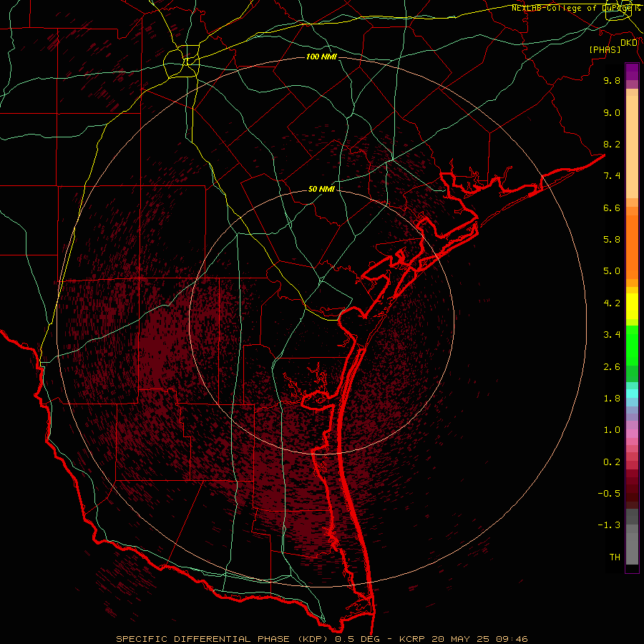Click the green band of the color bar
644x644 pixels.
click(632, 353)
